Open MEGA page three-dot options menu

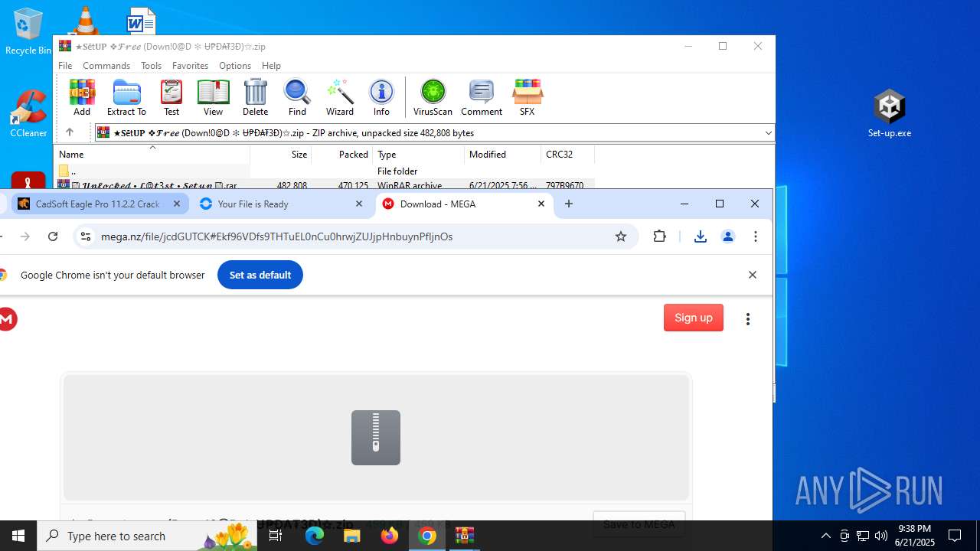tap(748, 319)
